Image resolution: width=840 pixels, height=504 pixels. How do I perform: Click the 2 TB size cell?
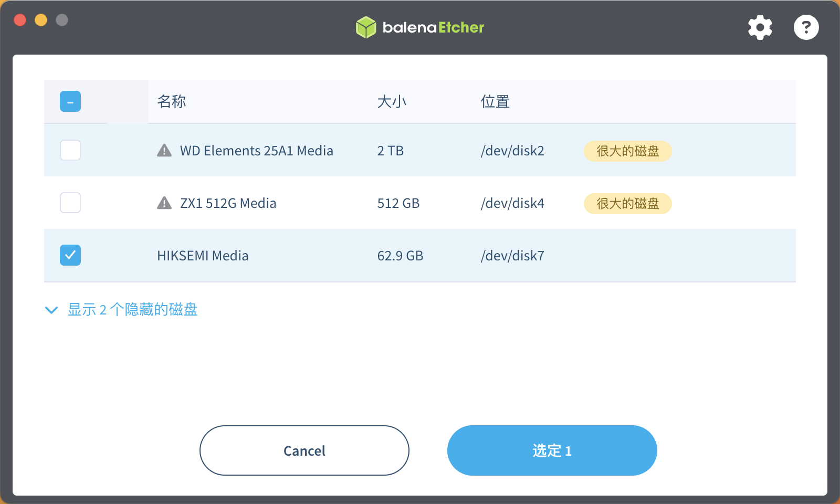(391, 151)
